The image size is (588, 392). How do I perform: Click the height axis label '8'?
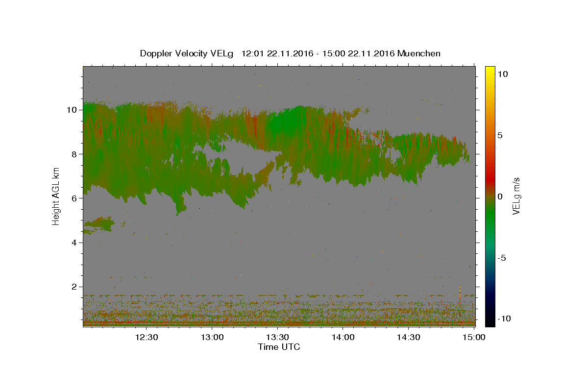(x=75, y=154)
